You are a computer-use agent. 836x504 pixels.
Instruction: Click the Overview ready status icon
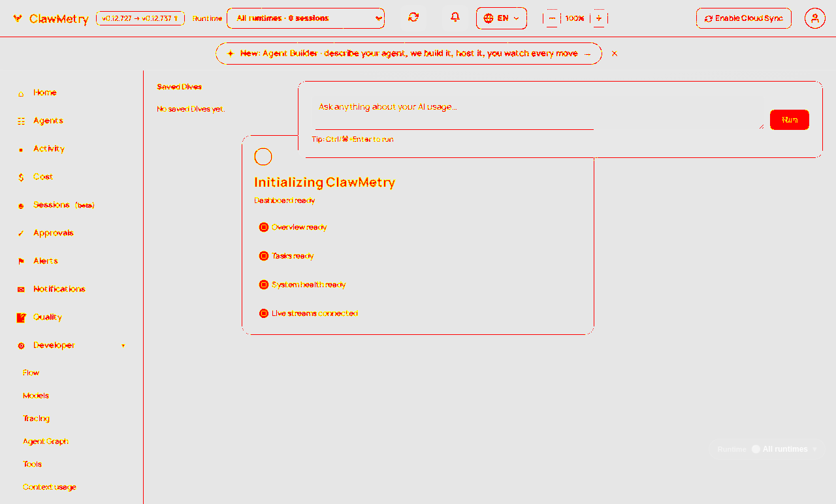(x=264, y=227)
